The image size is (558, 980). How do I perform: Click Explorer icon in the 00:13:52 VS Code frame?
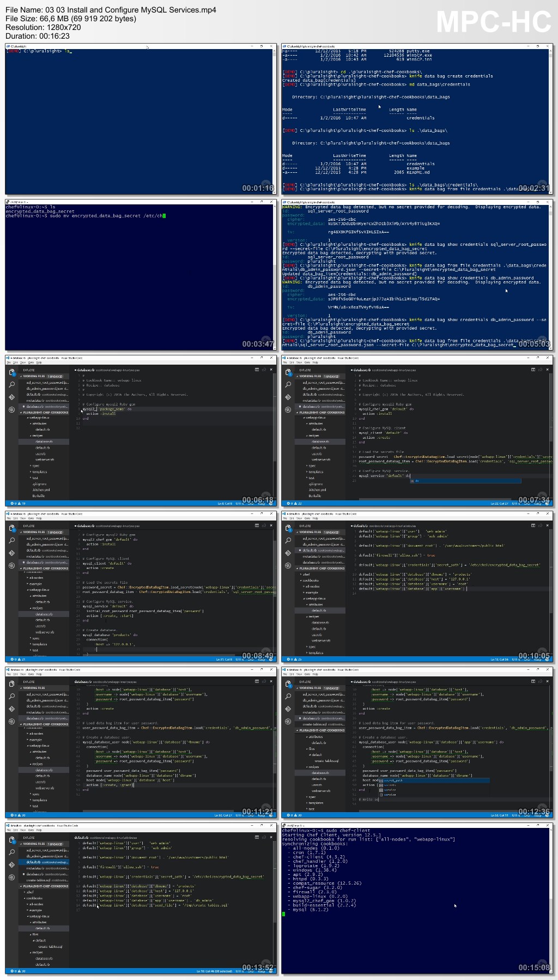coord(11,840)
